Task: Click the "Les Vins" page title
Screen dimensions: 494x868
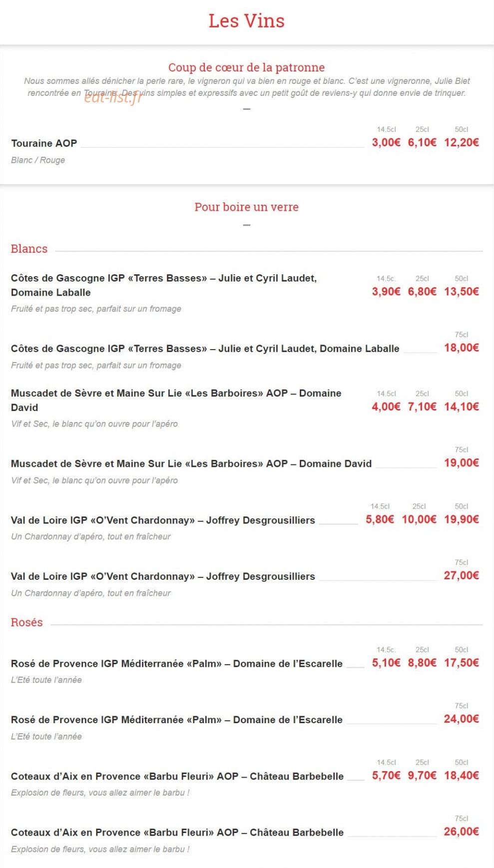Action: pos(246,21)
